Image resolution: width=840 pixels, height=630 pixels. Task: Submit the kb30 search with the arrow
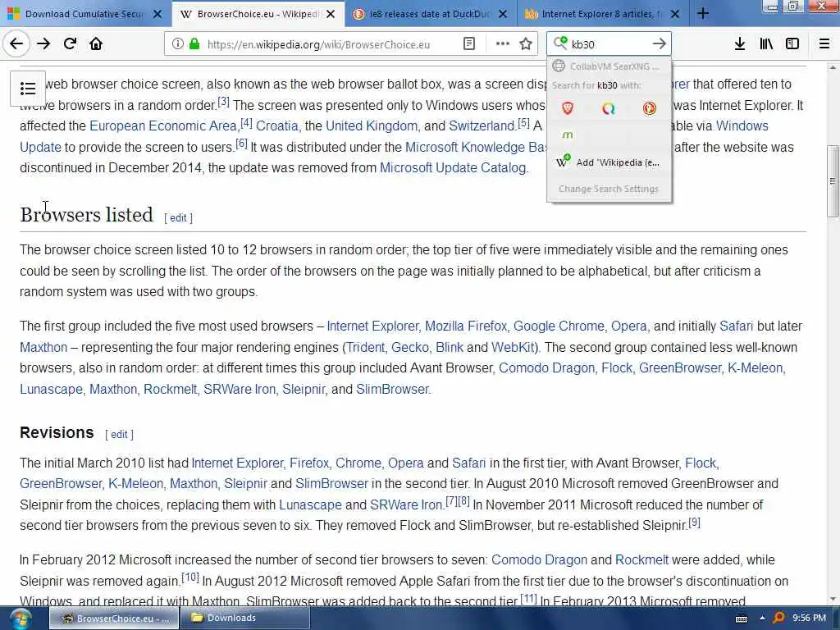pyautogui.click(x=660, y=44)
